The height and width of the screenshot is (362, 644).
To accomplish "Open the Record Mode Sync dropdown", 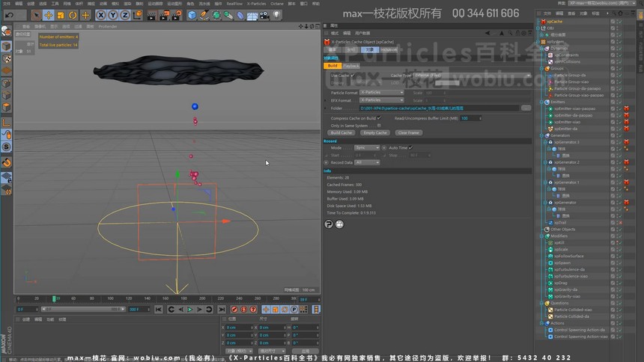I will click(x=367, y=147).
